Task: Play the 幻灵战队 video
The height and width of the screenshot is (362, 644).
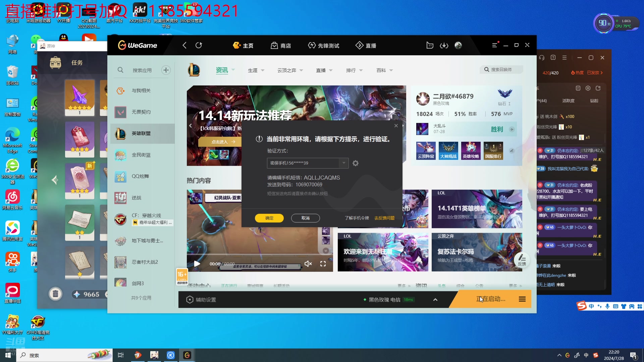Action: [197, 264]
